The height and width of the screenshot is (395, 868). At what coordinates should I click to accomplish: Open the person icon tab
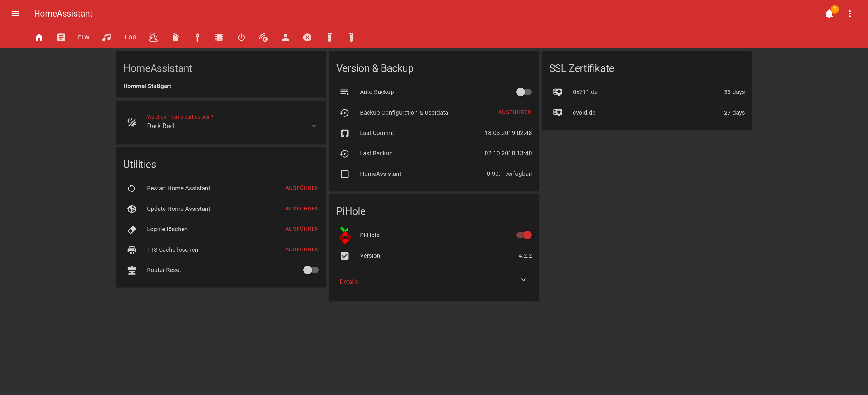285,37
